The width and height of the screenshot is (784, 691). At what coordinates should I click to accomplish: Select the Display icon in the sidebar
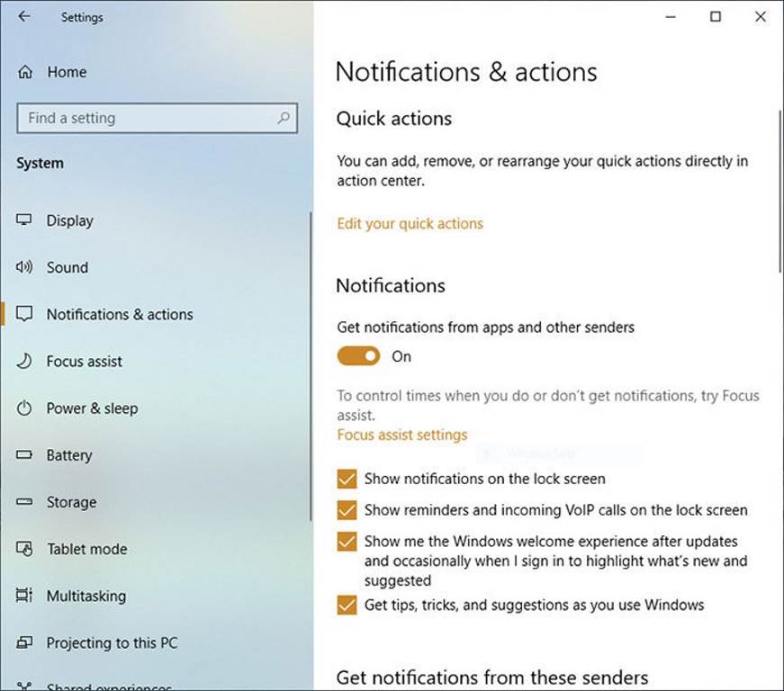(x=24, y=220)
